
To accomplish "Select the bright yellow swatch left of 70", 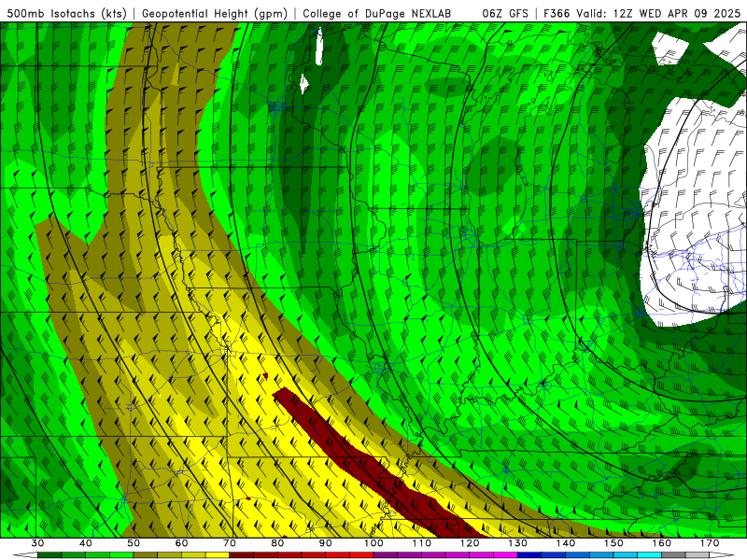I will 218,555.
